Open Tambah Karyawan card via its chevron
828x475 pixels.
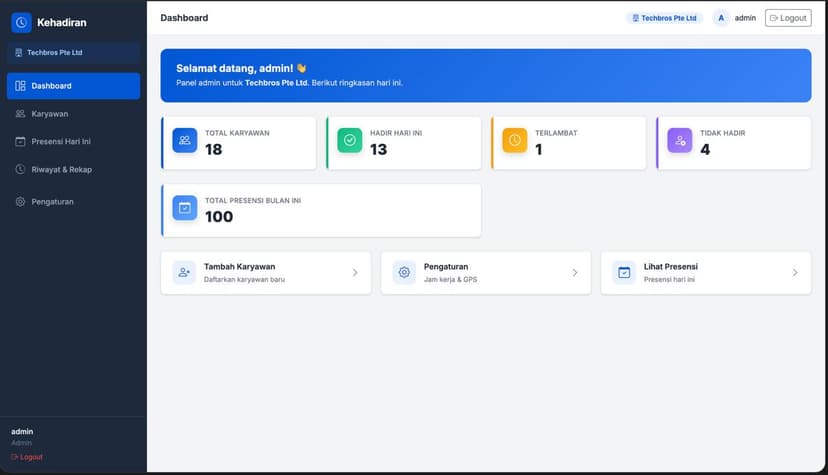click(355, 273)
